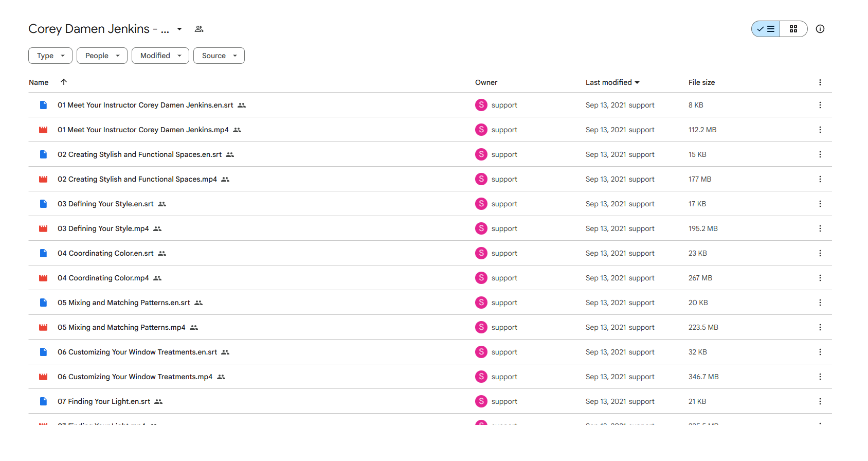Select file 02 Creating Stylish and Functional Spaces.en.srt

[x=430, y=154]
